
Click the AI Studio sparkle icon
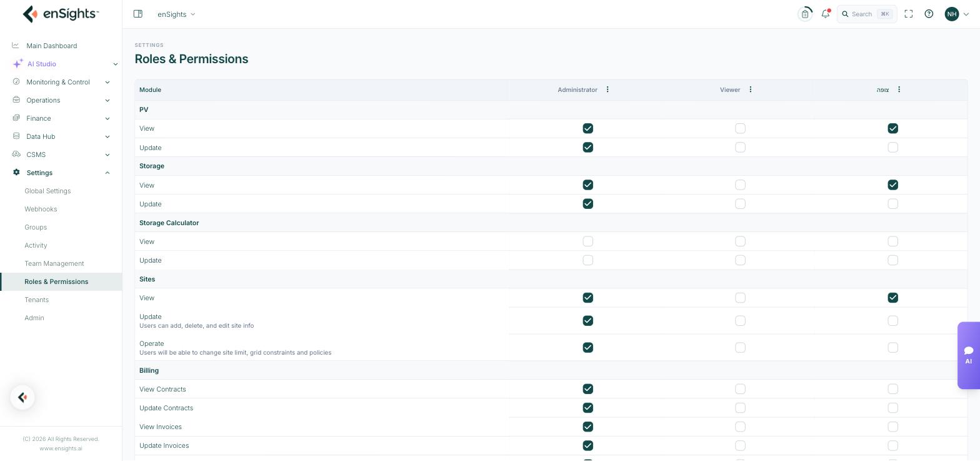[18, 63]
